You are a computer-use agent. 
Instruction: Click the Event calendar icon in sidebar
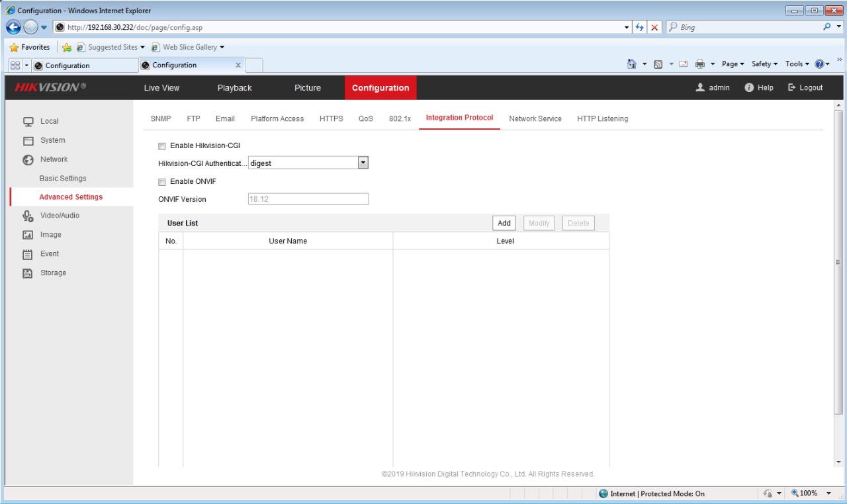28,254
